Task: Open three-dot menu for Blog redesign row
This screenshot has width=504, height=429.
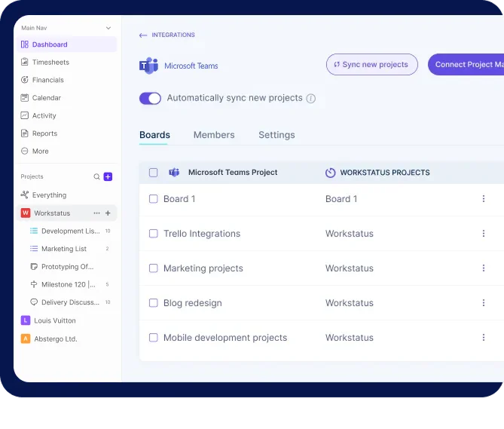Action: 484,303
